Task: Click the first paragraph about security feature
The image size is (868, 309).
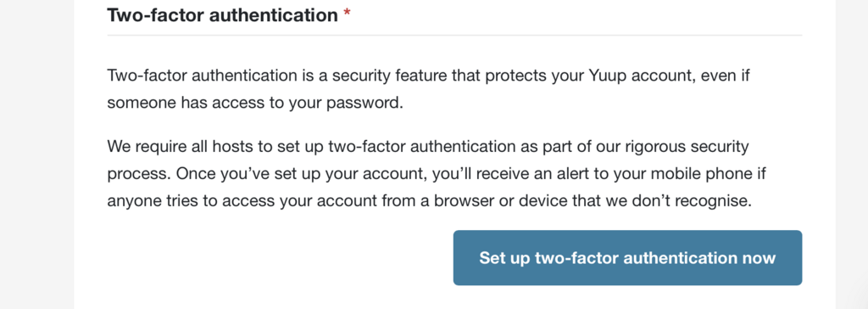Action: (x=428, y=89)
